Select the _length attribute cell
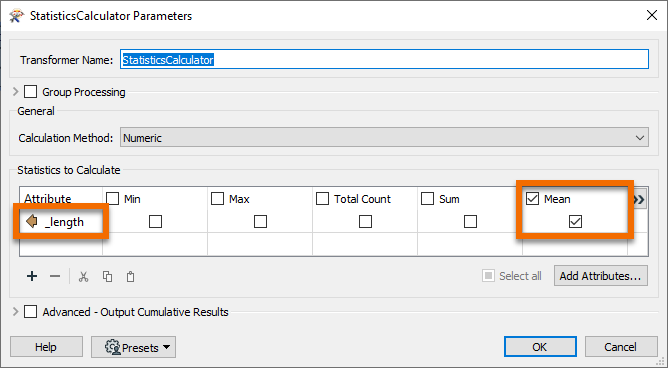 pyautogui.click(x=61, y=222)
